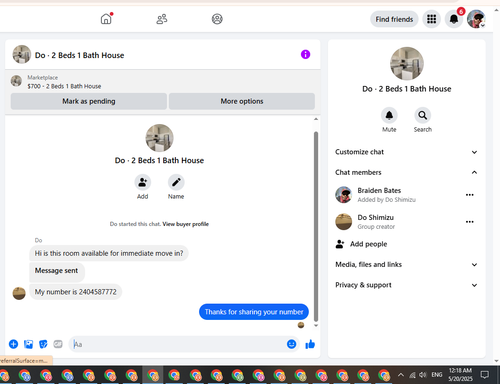Expand Media, files and links section

(406, 265)
